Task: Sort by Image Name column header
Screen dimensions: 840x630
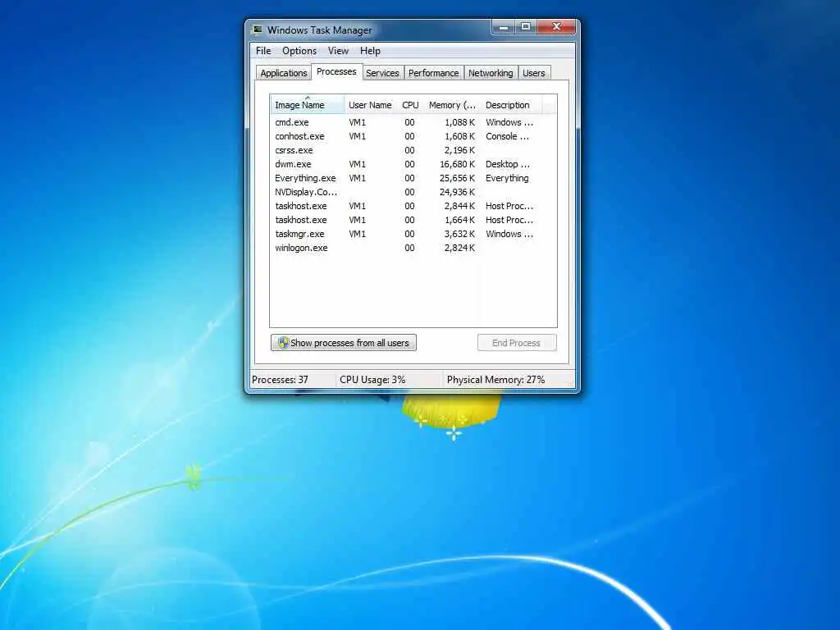Action: 307,105
